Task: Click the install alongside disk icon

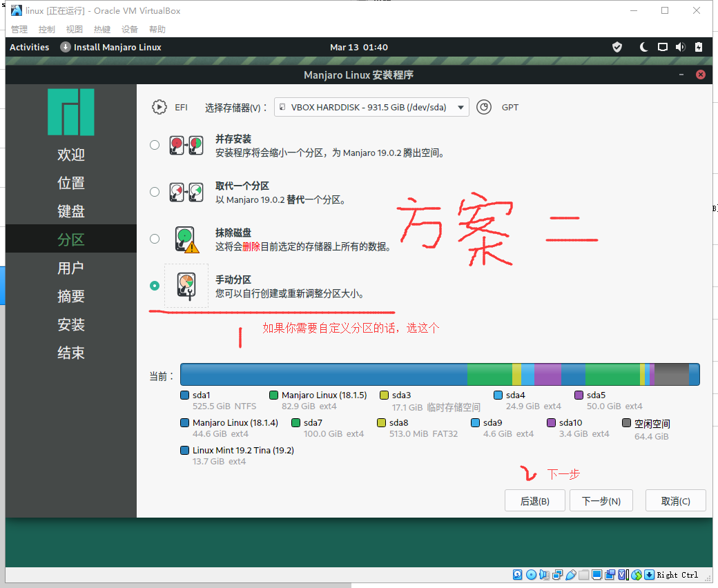Action: [x=186, y=145]
